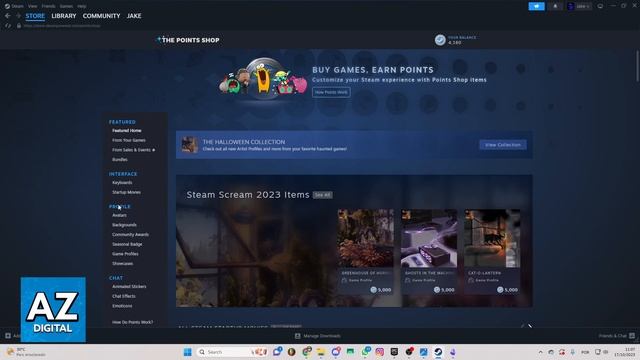
Task: Click the Windows taskbar Search box
Action: pyautogui.click(x=233, y=352)
